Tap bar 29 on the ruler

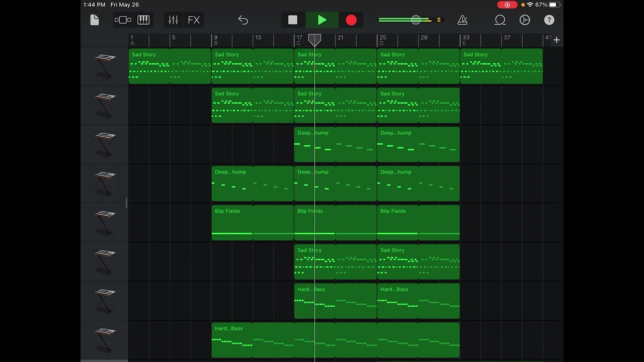(x=424, y=38)
